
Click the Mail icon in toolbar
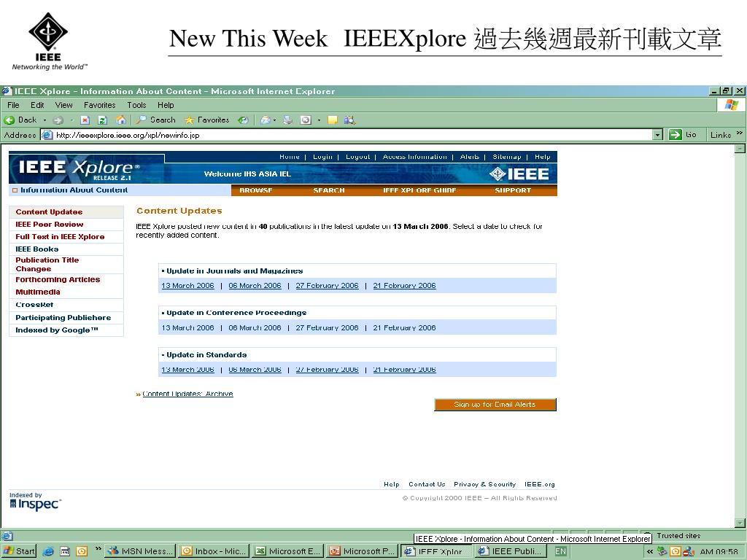point(266,120)
